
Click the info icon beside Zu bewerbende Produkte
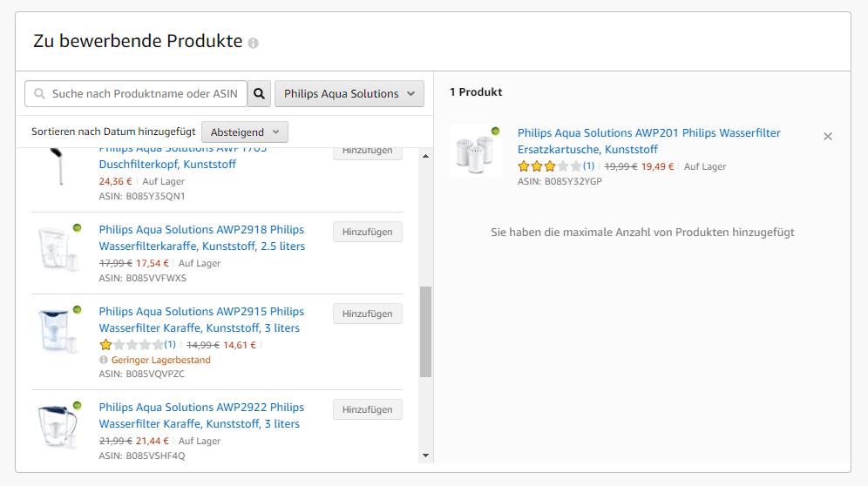pos(253,44)
